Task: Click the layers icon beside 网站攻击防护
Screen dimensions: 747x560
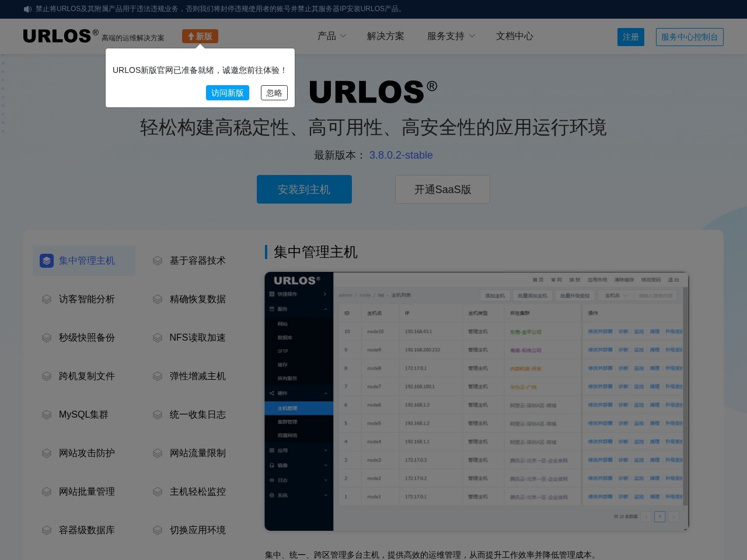Action: (x=47, y=453)
